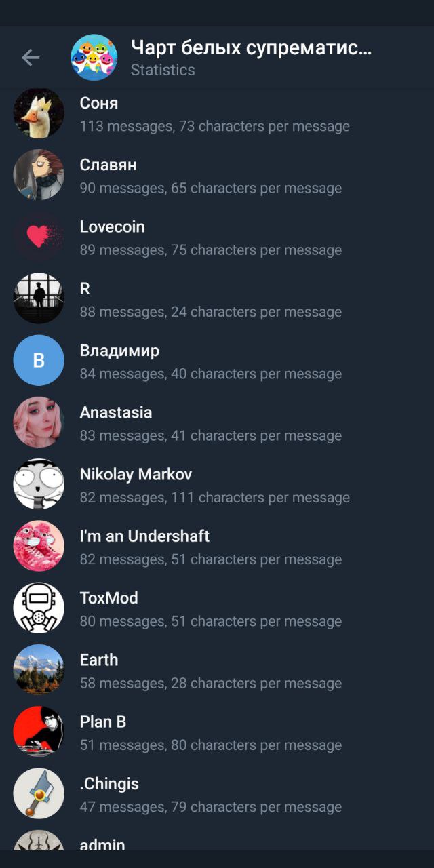Tap Владимир's blue letter B avatar
The image size is (434, 868).
click(x=39, y=361)
